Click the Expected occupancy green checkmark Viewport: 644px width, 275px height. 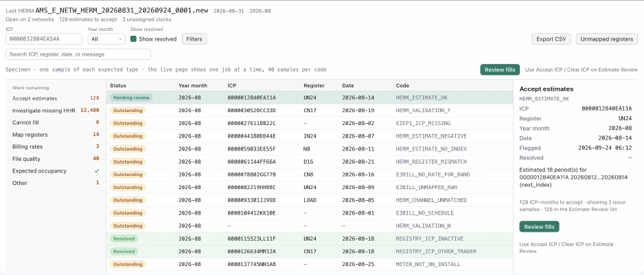97,170
